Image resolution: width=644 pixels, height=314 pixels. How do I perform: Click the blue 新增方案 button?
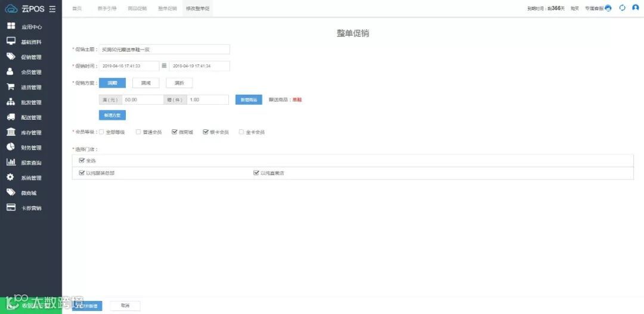point(112,116)
